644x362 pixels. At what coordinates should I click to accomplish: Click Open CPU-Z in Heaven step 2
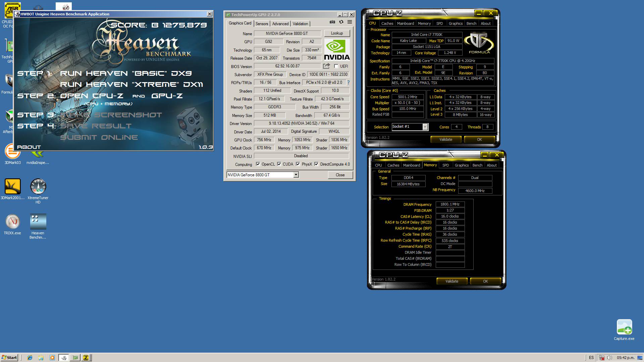[92, 96]
